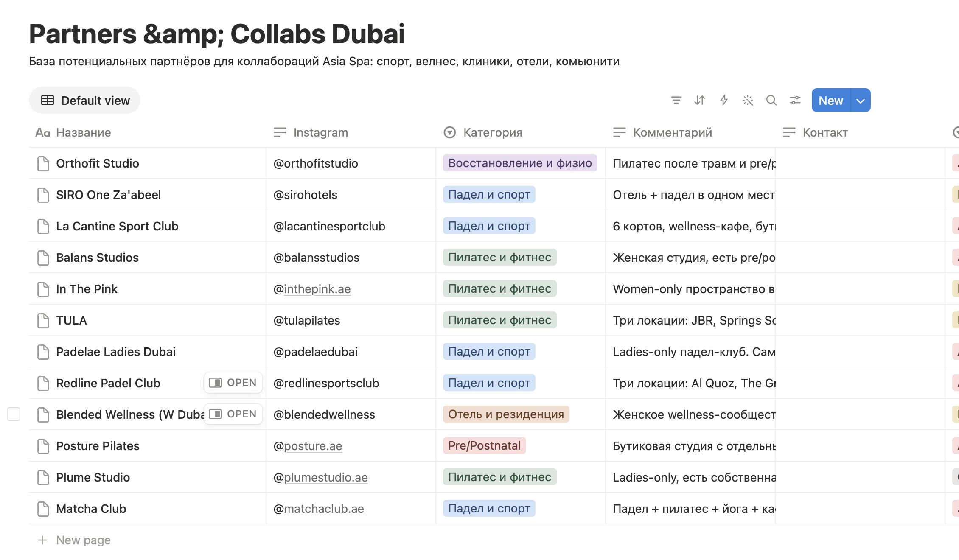Expand the New button dropdown arrow

point(861,101)
